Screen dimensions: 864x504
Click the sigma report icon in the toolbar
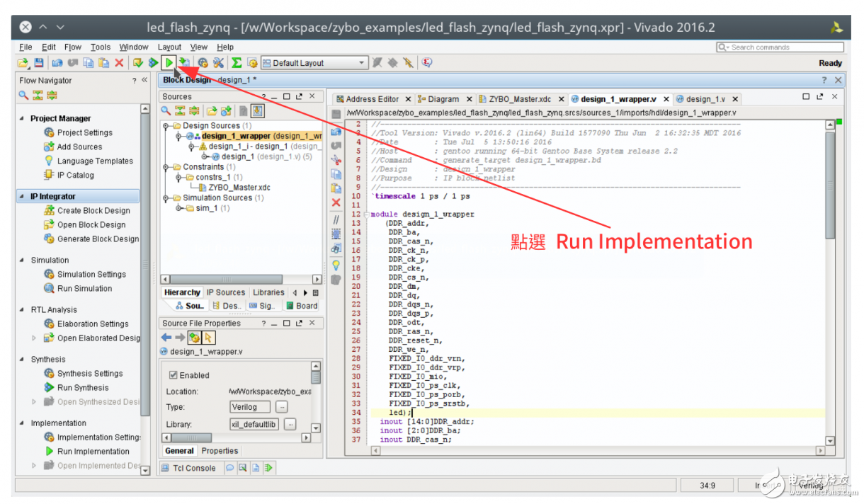point(237,63)
